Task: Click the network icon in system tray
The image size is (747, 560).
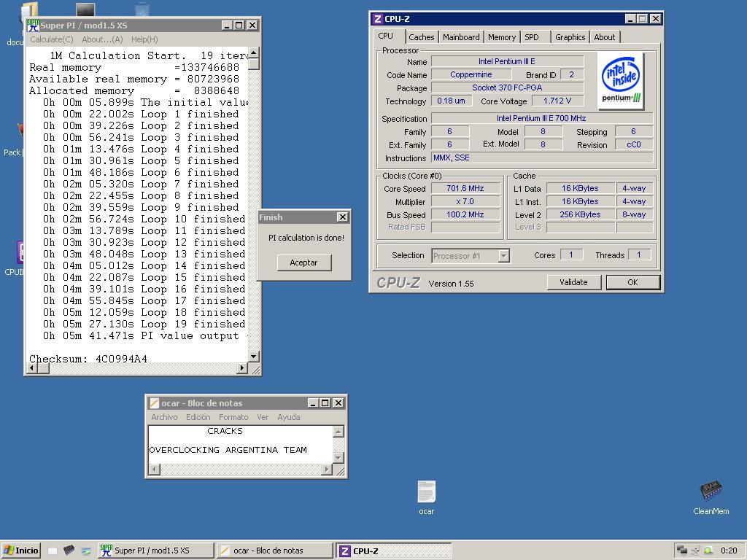Action: coord(695,551)
